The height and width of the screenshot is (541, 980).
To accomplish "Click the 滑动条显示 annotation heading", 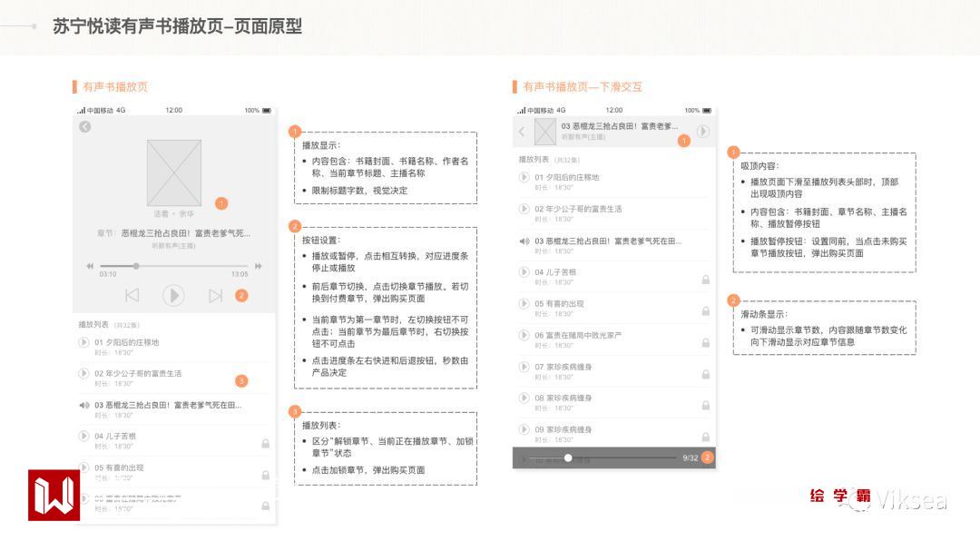I will coord(764,314).
